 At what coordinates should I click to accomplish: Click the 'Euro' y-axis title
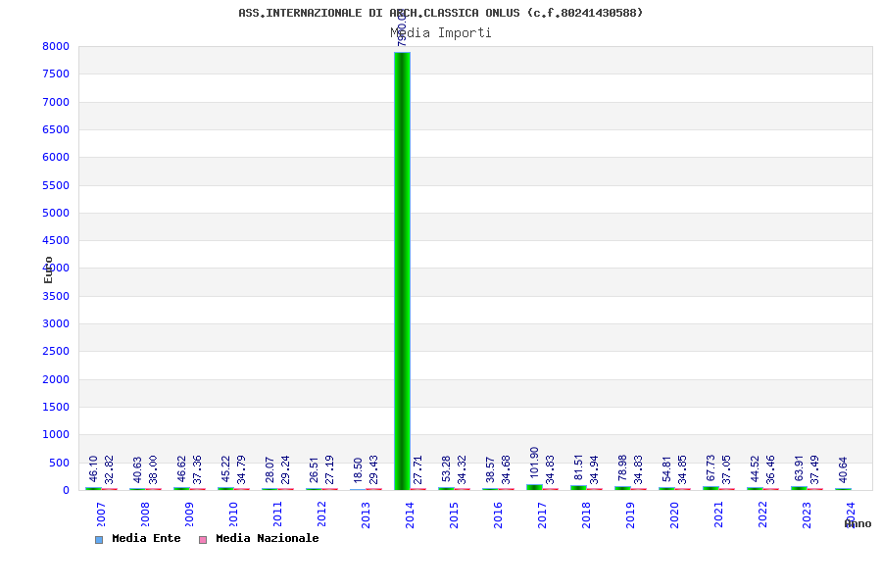[48, 269]
